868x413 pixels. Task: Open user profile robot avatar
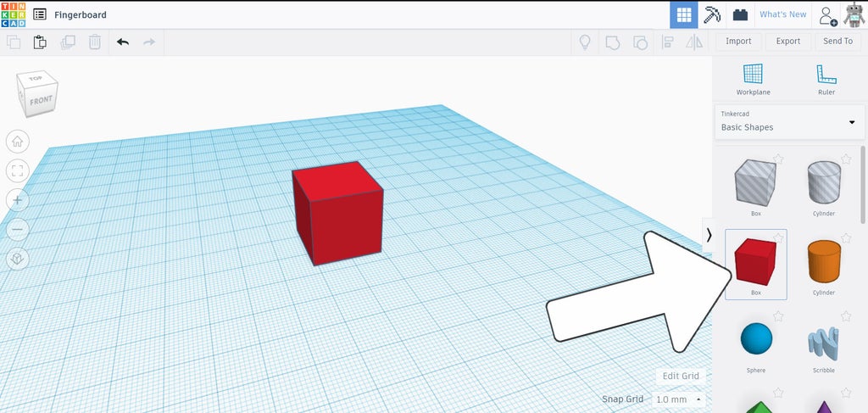854,15
